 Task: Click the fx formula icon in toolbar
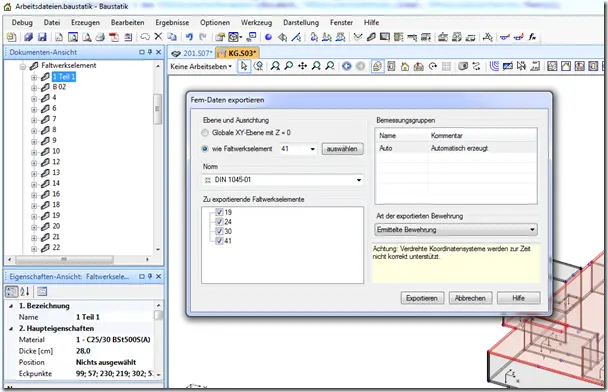click(532, 37)
